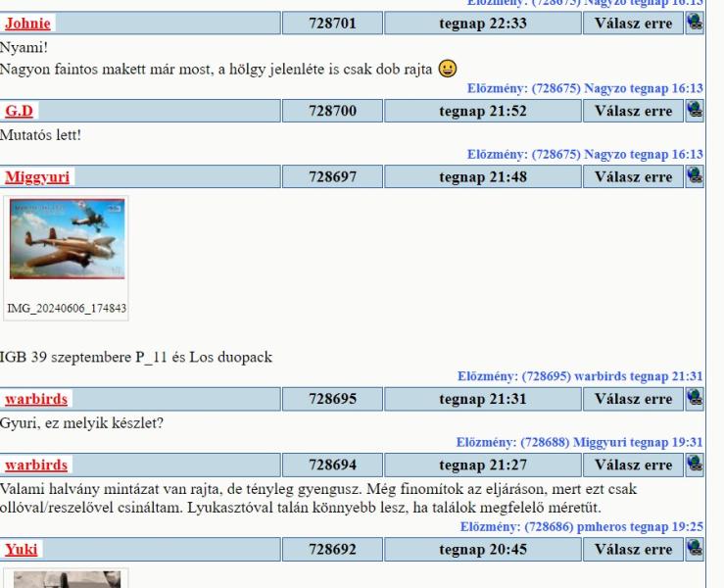The width and height of the screenshot is (724, 588).
Task: Go to previous post 728688 by Miggyuri
Action: [x=584, y=441]
